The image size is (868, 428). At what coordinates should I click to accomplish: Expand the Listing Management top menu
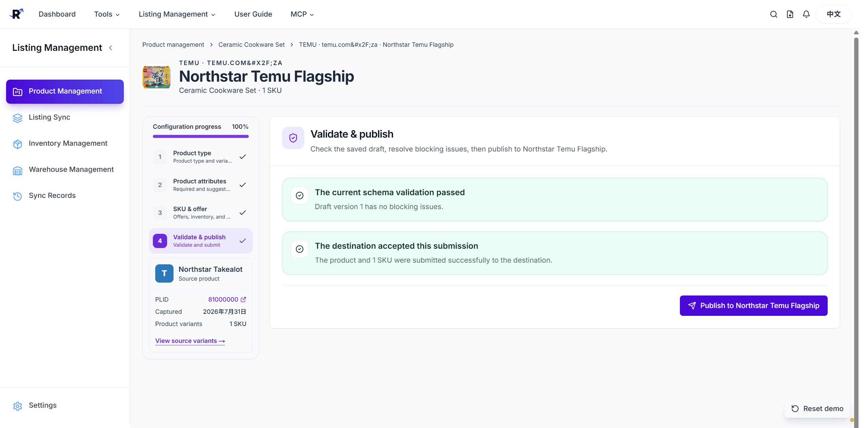coord(177,14)
